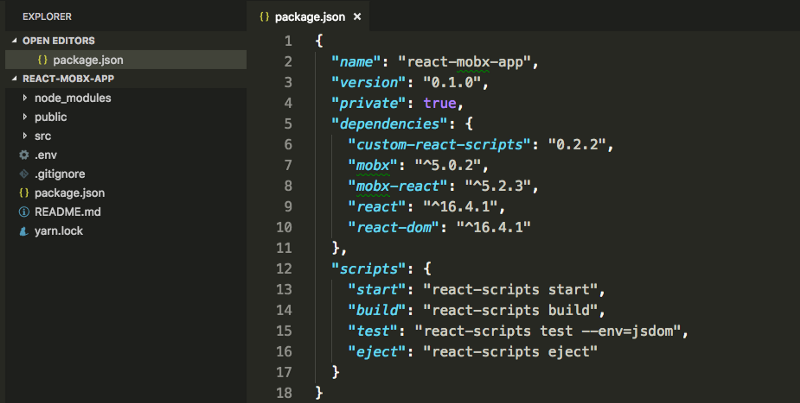Click the "version" key
800x403 pixels.
368,83
